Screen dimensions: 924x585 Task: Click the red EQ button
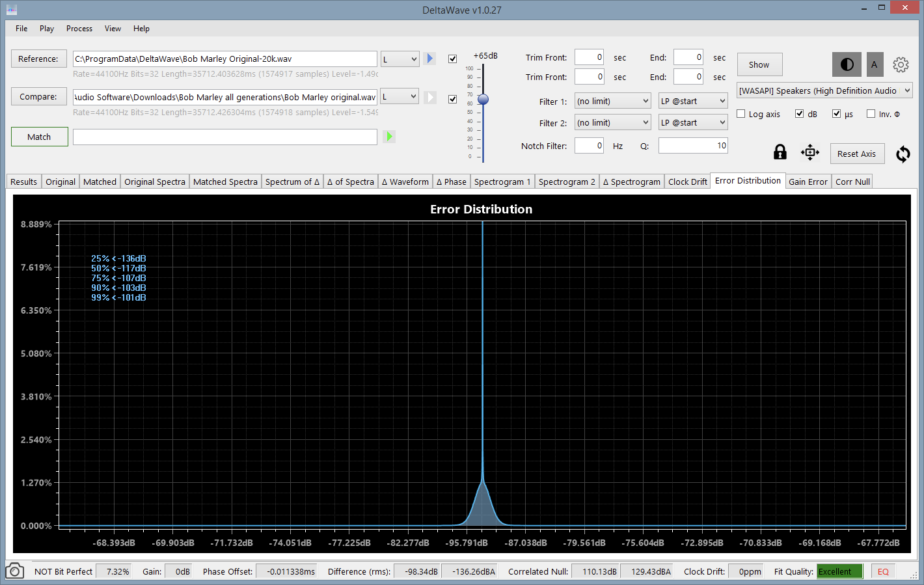pyautogui.click(x=883, y=571)
